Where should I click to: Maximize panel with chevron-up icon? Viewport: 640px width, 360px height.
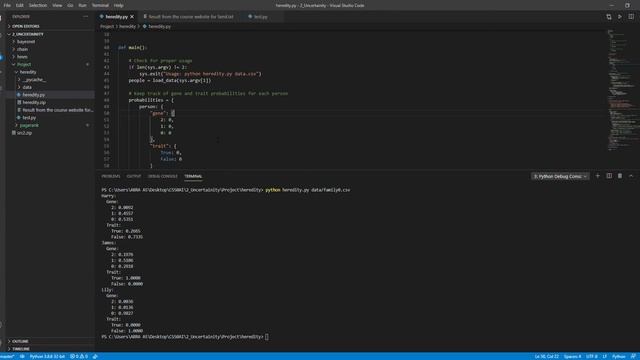(631, 176)
